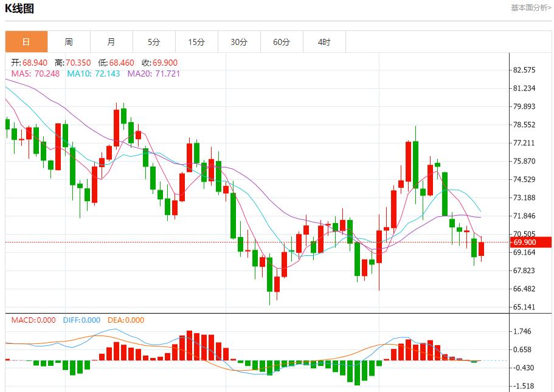Screen dimensions: 554x392
Task: Click the MA5 indicator label
Action: pos(35,74)
